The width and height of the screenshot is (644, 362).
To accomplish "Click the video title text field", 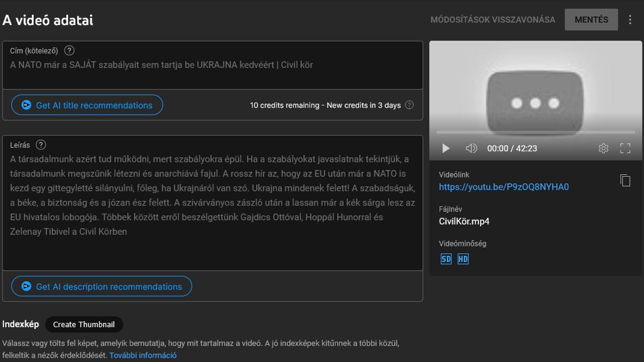I will tap(212, 65).
